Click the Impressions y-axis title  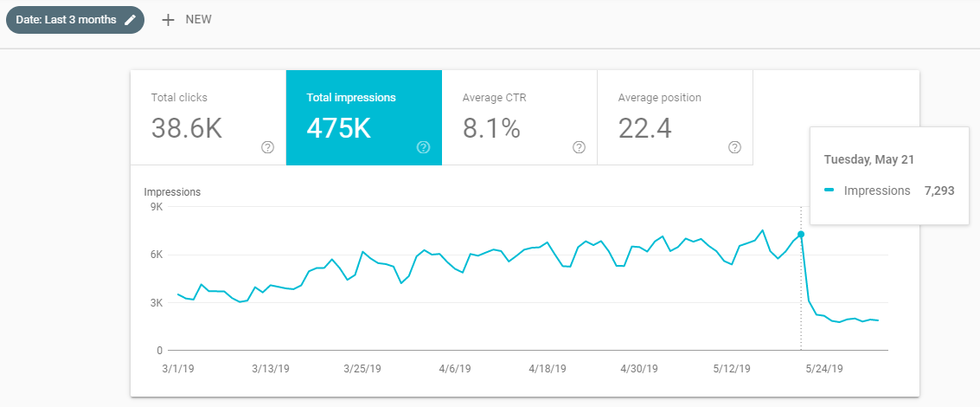(172, 192)
